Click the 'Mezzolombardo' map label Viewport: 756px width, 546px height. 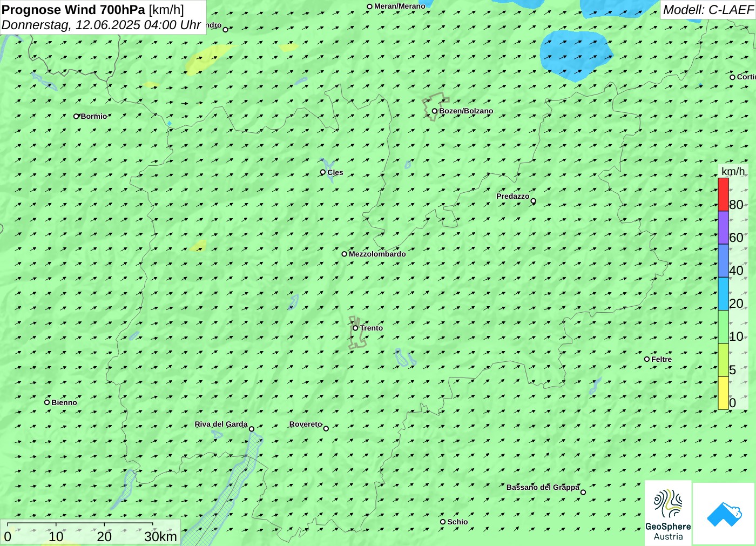click(x=377, y=254)
